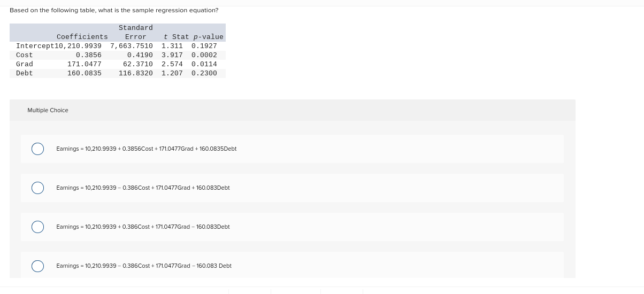Screen dimensions: 644x294
Task: Select option with +0.386Cost and −160.083Debt
Action: (37, 227)
